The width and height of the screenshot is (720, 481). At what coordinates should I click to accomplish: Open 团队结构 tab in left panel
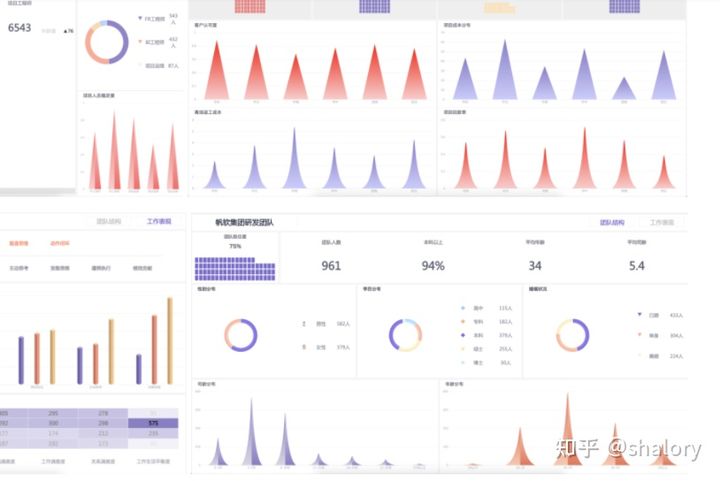coord(108,222)
